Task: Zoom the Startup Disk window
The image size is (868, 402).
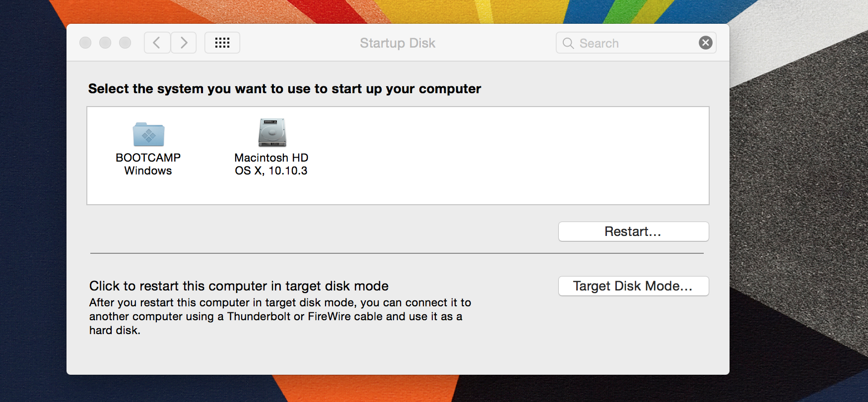Action: click(x=125, y=43)
